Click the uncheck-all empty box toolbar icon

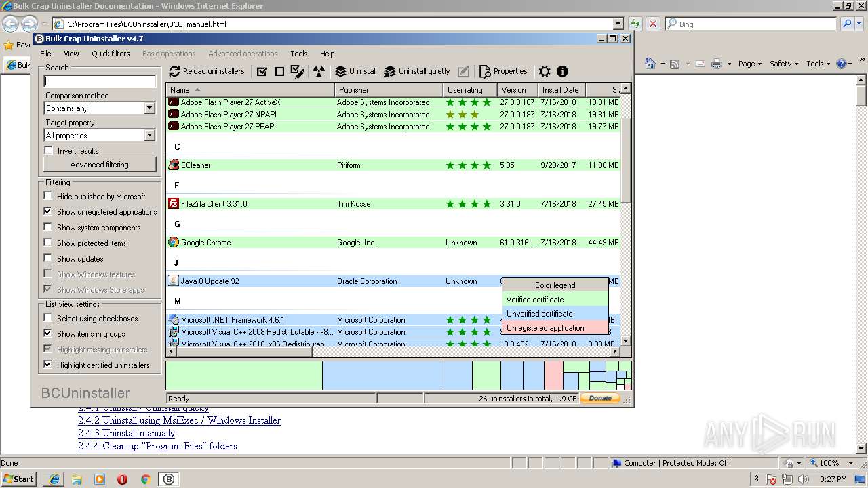(279, 71)
